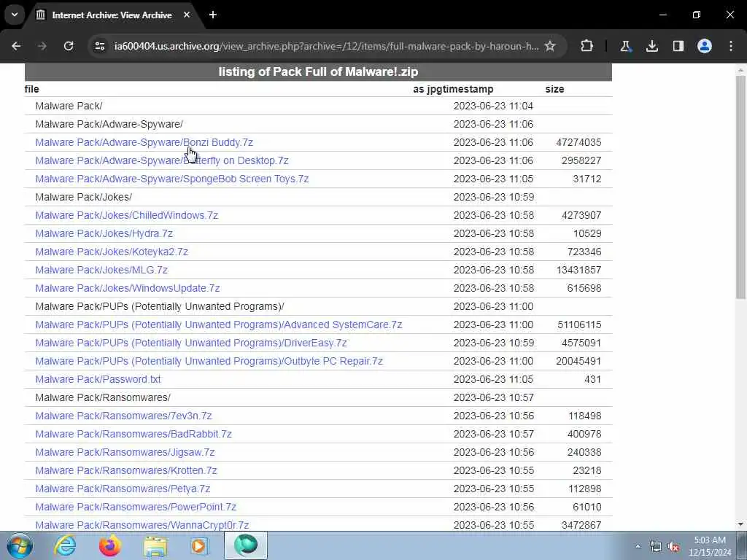The width and height of the screenshot is (747, 560).
Task: Open 7ev3n.7z ransomware link
Action: point(123,416)
